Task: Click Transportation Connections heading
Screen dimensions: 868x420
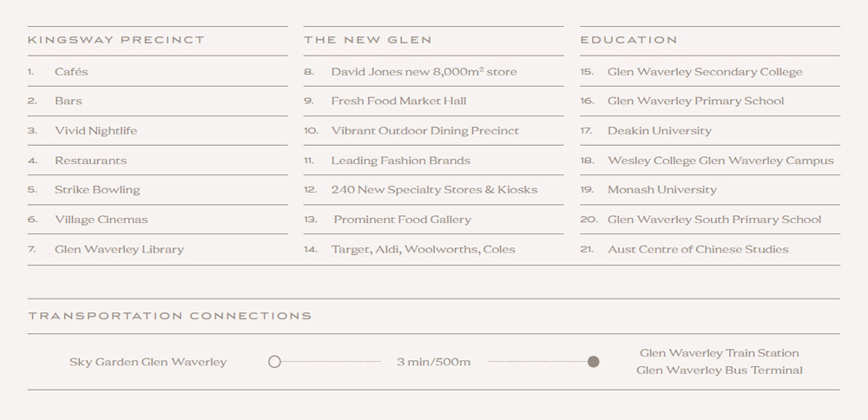Action: (170, 316)
